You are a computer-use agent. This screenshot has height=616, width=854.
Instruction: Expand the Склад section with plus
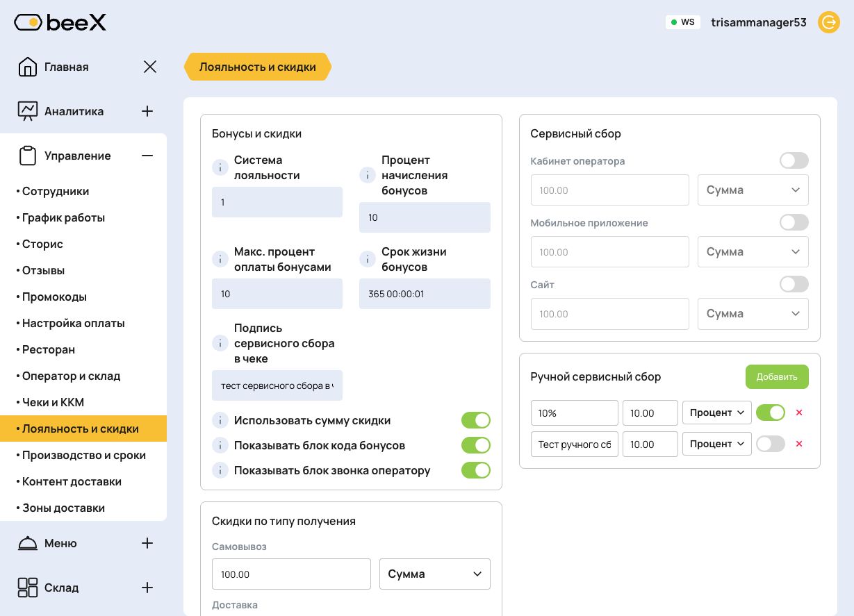(x=147, y=588)
